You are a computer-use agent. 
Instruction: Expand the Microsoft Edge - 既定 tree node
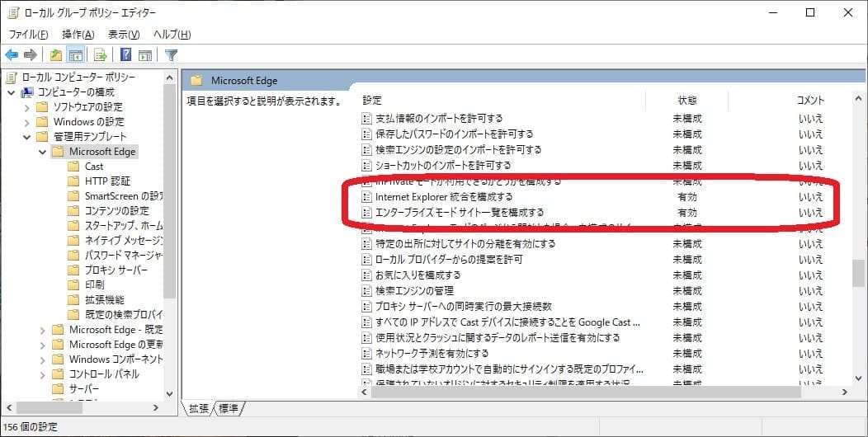(x=43, y=331)
